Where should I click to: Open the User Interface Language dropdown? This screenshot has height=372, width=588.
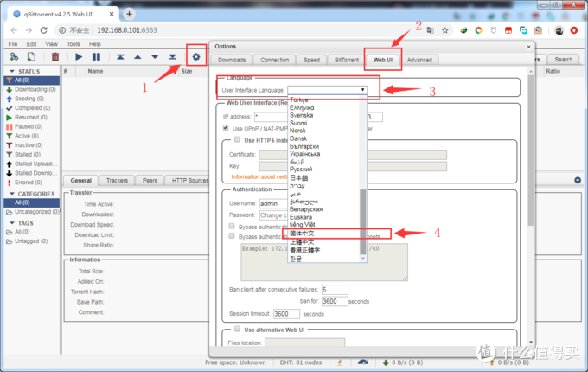tap(328, 90)
